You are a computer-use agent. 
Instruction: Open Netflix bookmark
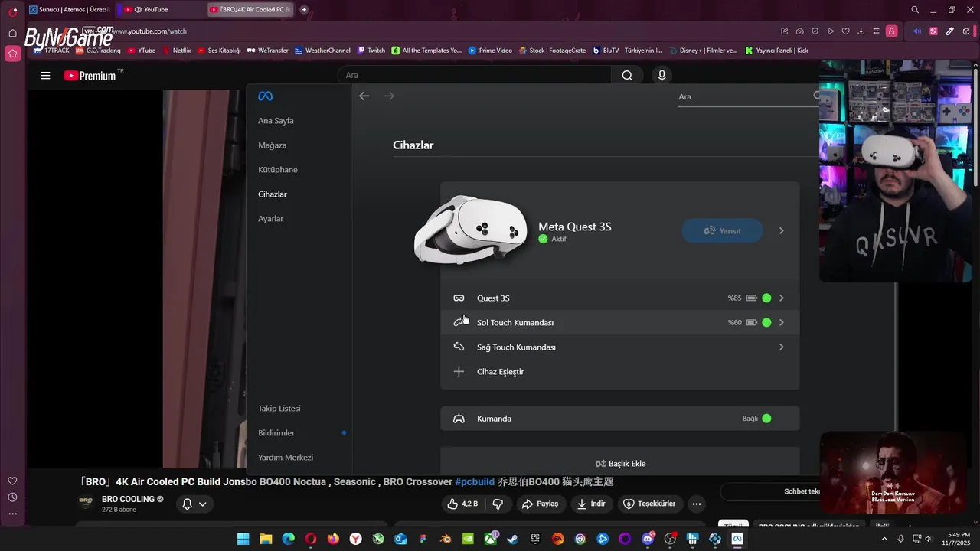tap(177, 51)
